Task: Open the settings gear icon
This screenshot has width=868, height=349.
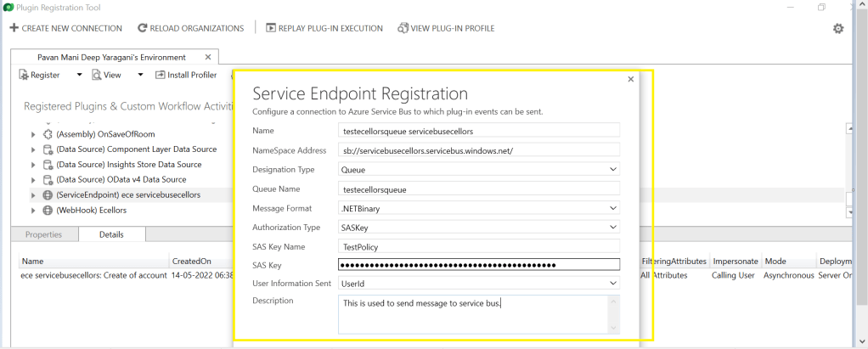Action: (x=838, y=29)
